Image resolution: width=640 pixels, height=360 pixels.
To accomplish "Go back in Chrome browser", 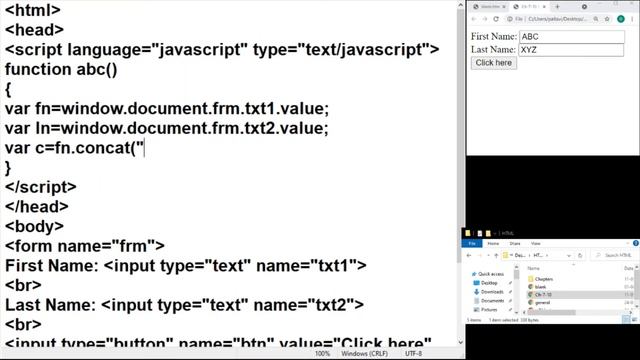I will click(474, 19).
